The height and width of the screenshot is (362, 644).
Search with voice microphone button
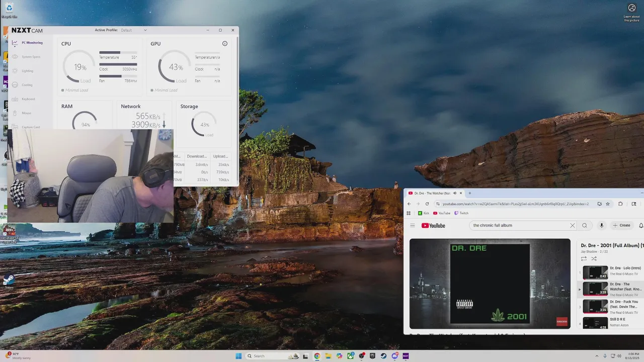601,225
